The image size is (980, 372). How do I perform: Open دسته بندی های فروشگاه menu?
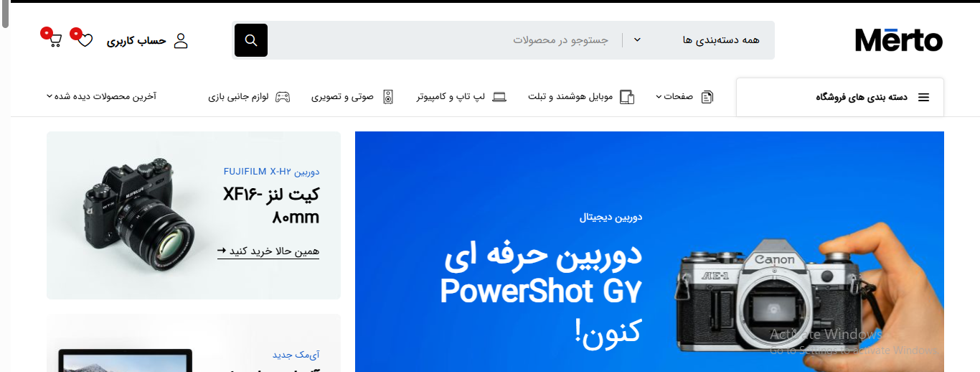[x=840, y=97]
